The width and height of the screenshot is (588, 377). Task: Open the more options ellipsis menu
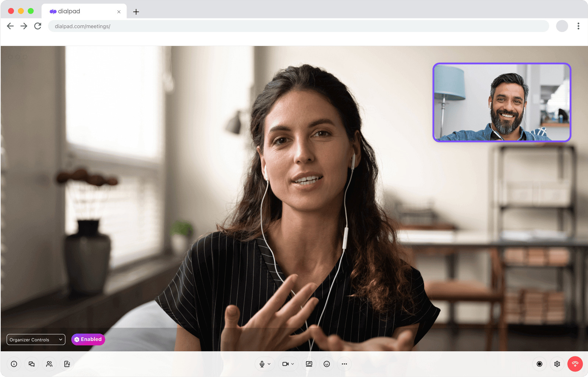[344, 364]
